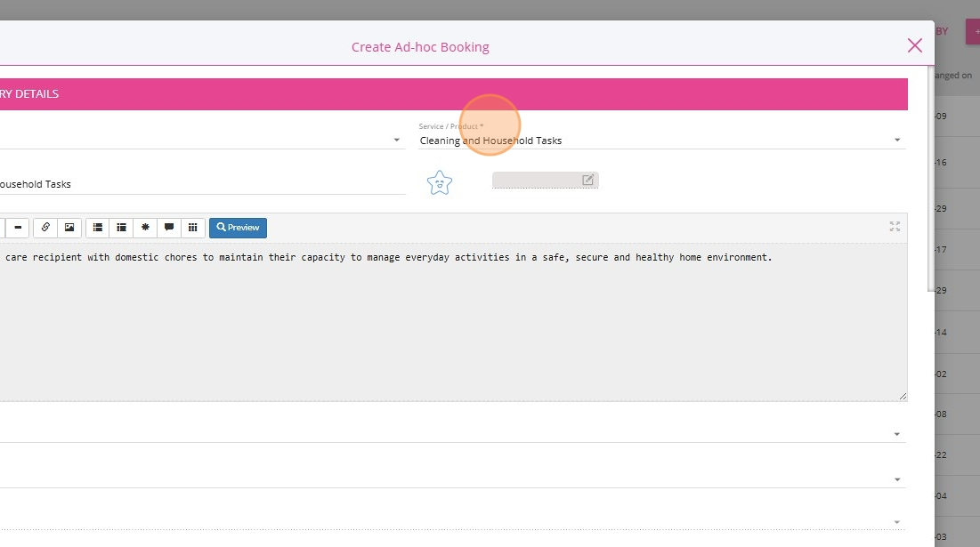Insert a table using the grid icon
This screenshot has width=980, height=547.
click(192, 228)
